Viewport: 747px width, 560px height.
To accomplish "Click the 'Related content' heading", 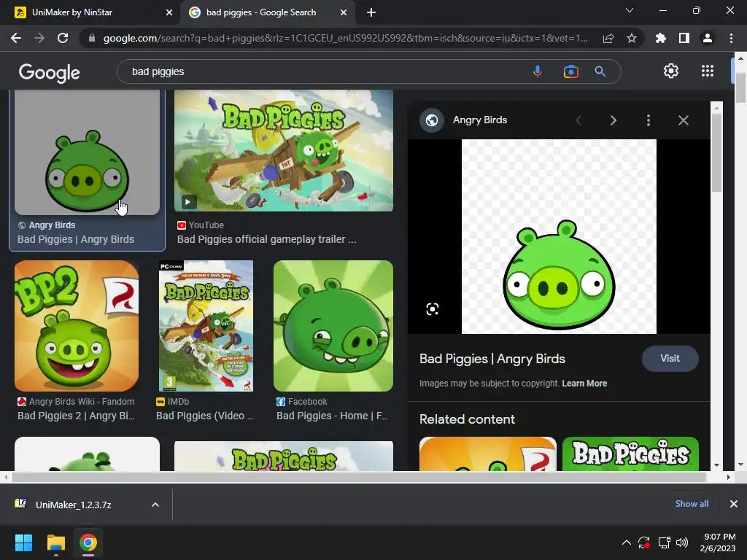I will (x=467, y=419).
